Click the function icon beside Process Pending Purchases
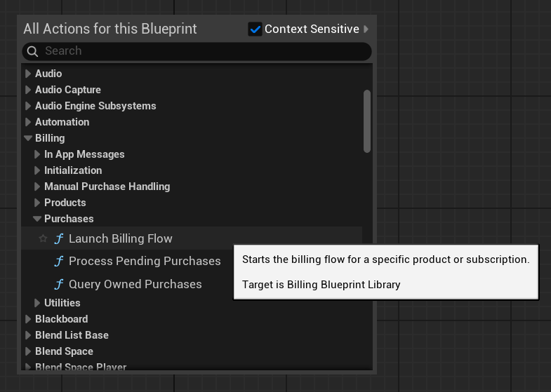Screen dimensions: 551x392 point(59,262)
